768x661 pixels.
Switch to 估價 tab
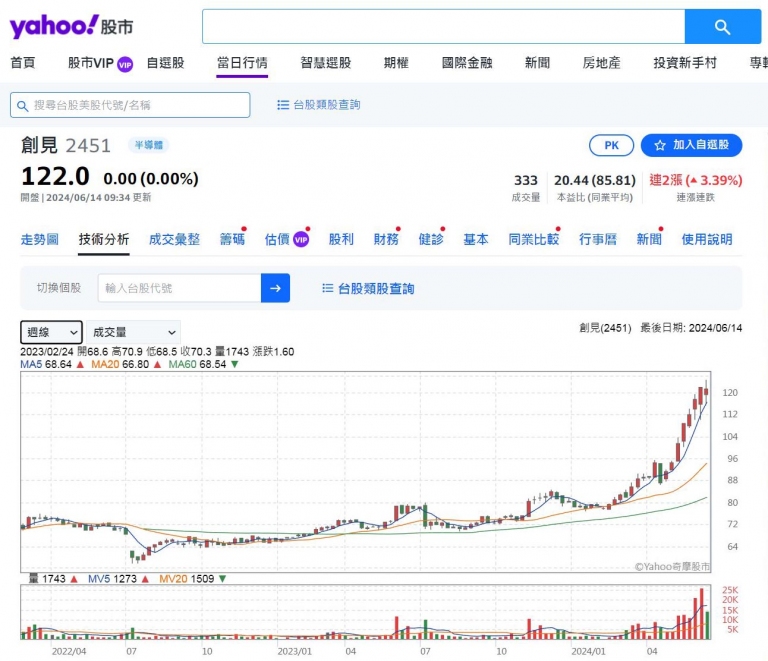tap(277, 239)
